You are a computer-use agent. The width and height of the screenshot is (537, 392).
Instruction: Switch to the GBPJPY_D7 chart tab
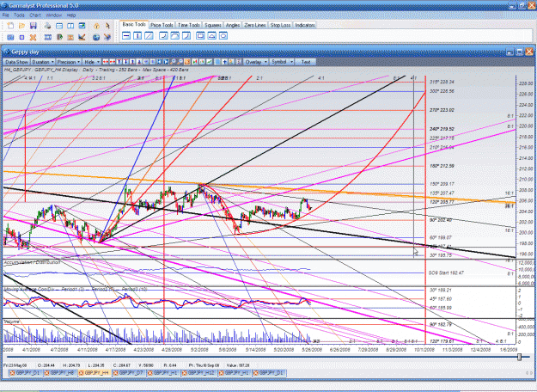(130, 373)
